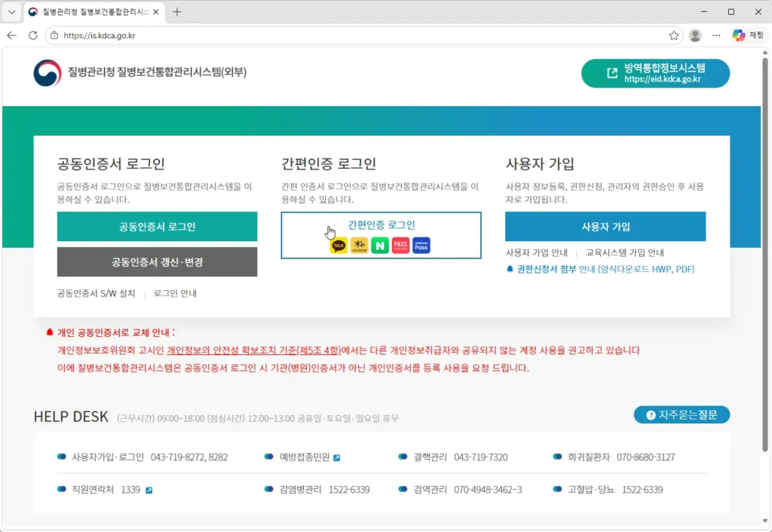Open 사용자 가입 안내 link

coord(537,252)
